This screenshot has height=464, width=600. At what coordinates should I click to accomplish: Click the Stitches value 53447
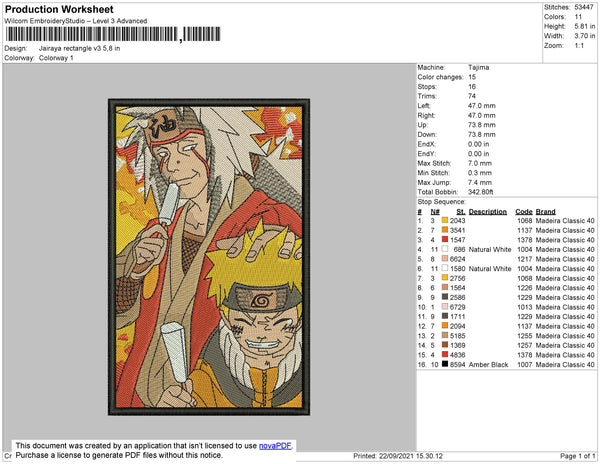click(584, 7)
